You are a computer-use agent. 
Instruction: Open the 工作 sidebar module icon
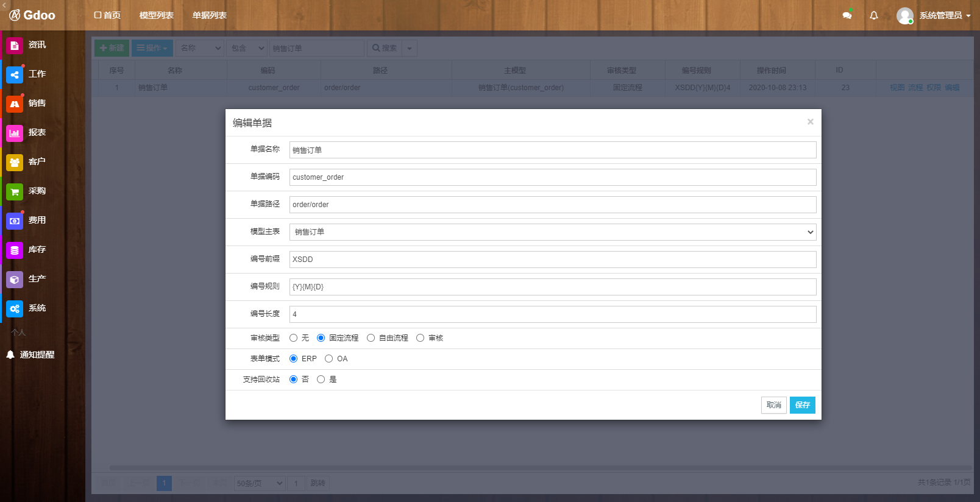coord(15,75)
